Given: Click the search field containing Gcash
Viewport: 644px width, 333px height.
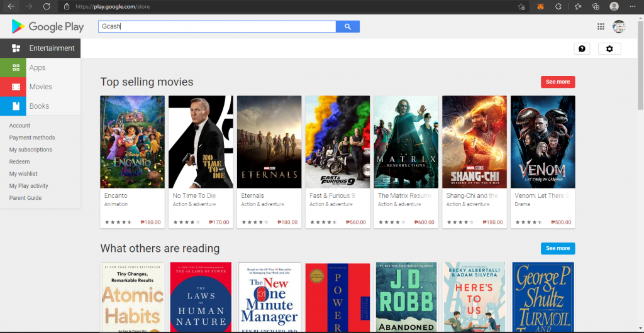Looking at the screenshot, I should (217, 26).
